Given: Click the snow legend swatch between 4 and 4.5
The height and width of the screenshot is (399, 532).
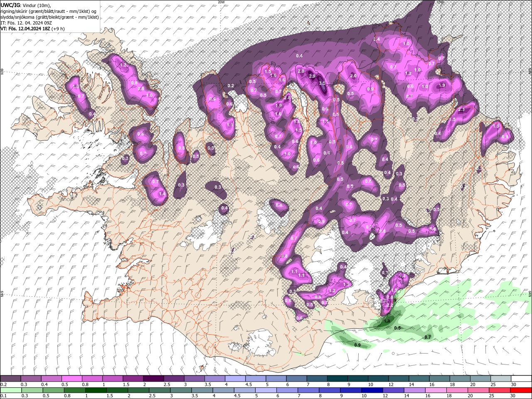Looking at the screenshot, I should pyautogui.click(x=235, y=378).
